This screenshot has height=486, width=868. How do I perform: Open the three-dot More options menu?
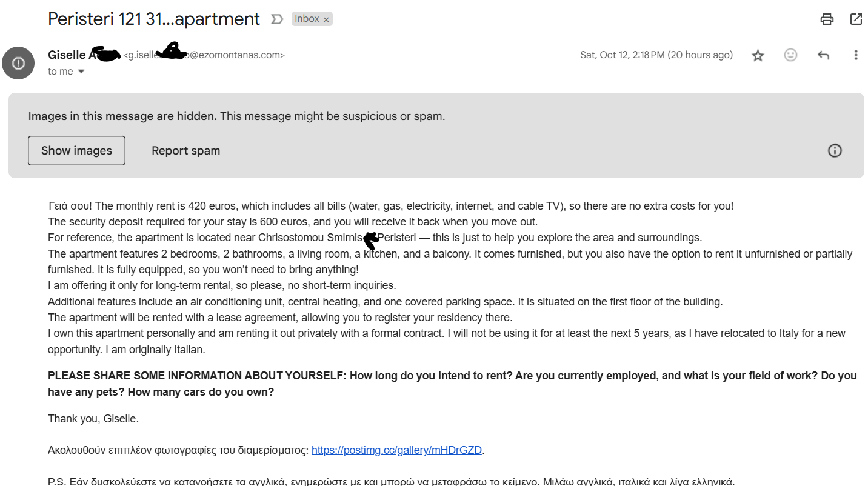coord(856,55)
